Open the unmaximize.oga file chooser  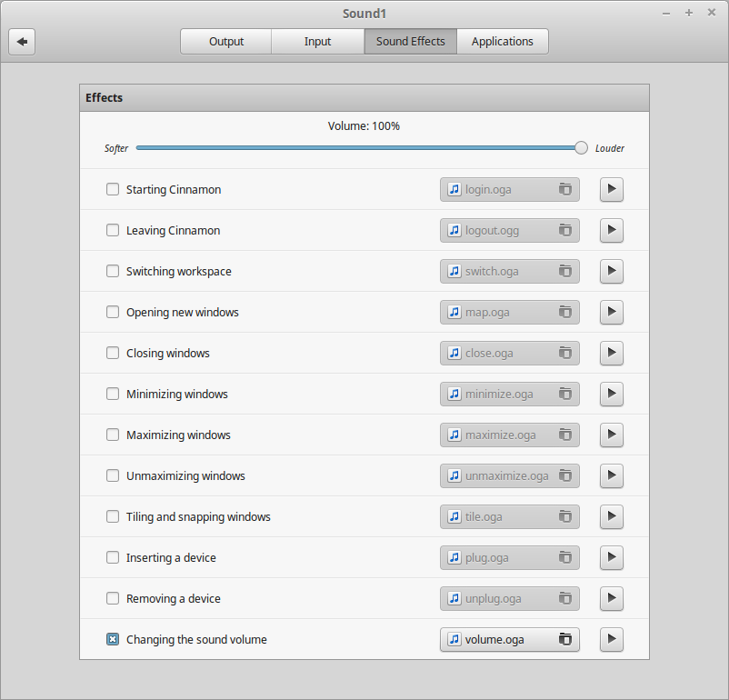[x=510, y=475]
